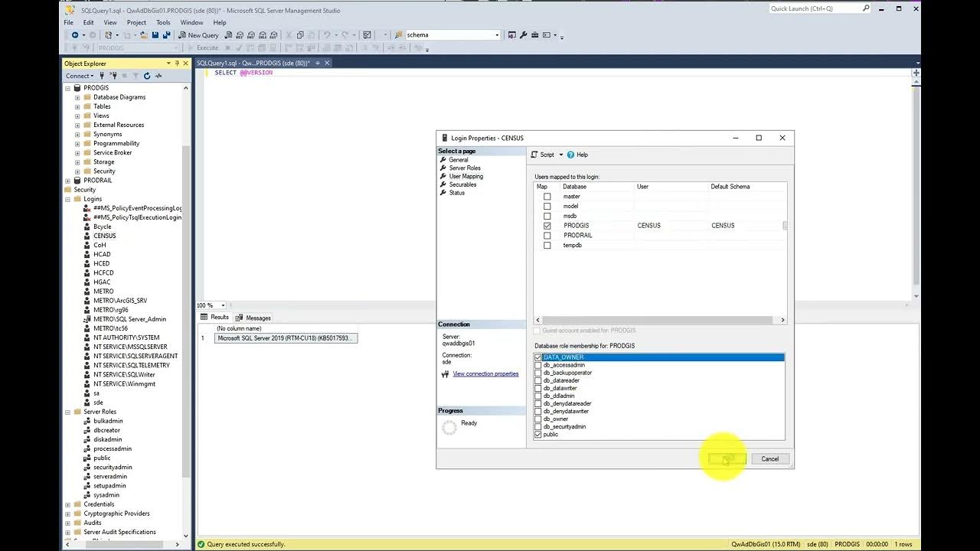Click the Undo icon in the toolbar
Screen dimensions: 980x551
point(327,35)
